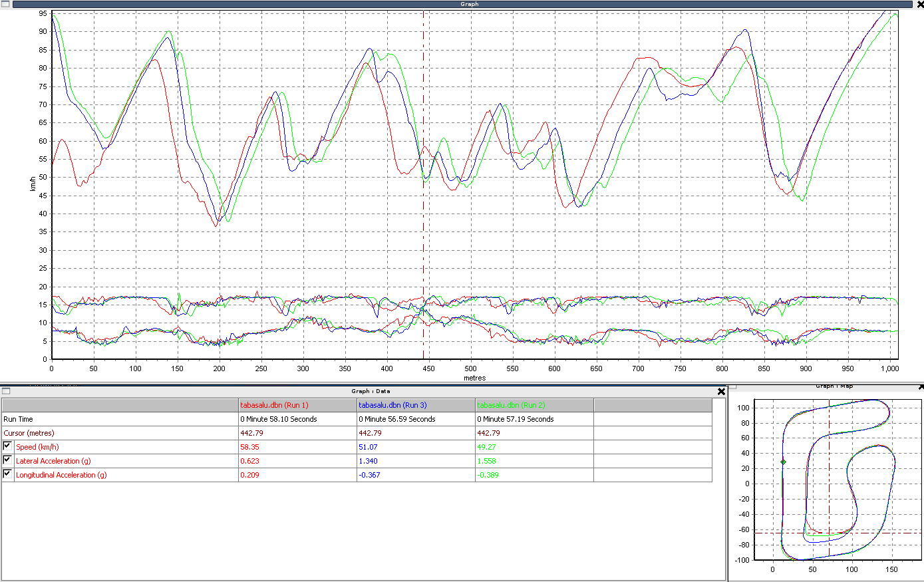924x582 pixels.
Task: Click the longitudinal acceleration value -0.389
Action: tap(488, 475)
